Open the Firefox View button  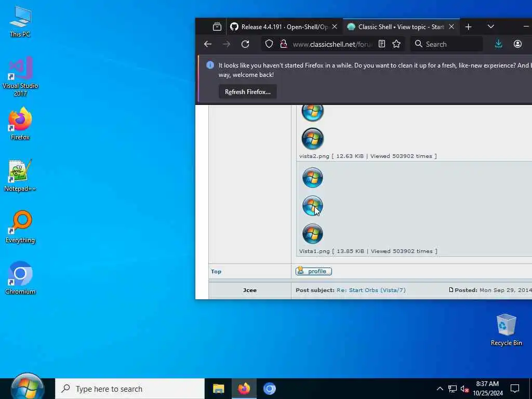[x=217, y=26]
